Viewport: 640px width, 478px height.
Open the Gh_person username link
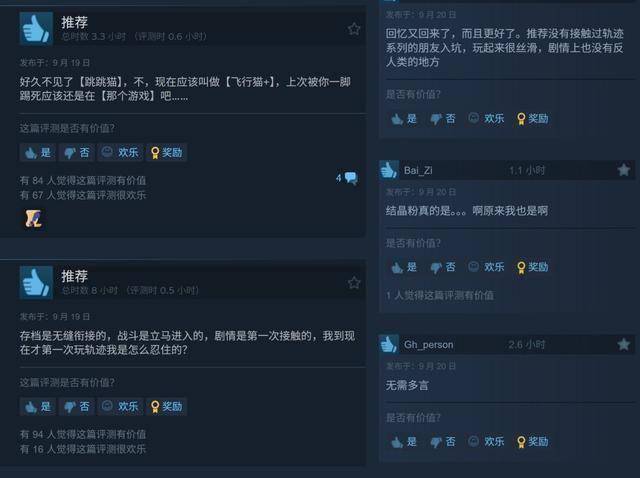(x=429, y=345)
